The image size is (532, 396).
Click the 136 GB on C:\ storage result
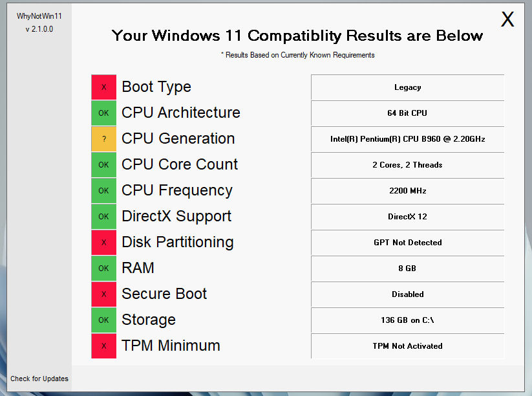(407, 320)
